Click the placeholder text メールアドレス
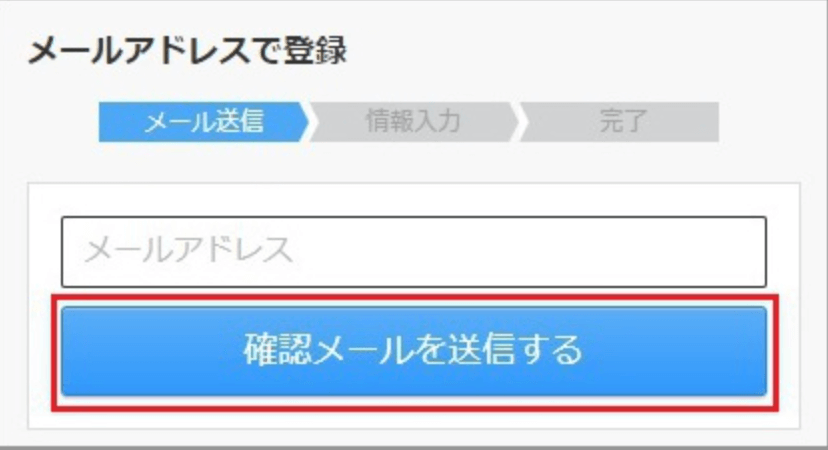The image size is (828, 450). pos(189,250)
